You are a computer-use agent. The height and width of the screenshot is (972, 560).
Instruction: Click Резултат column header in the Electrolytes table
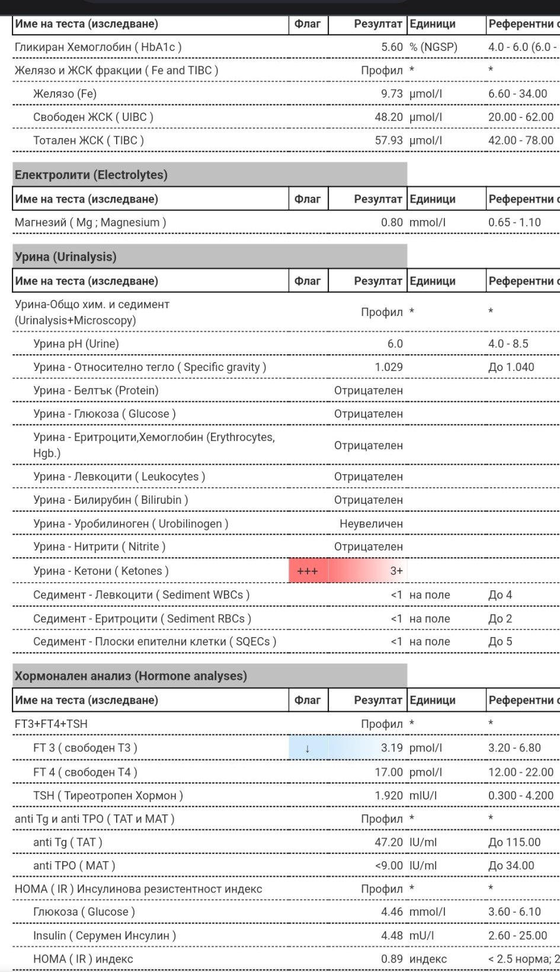(377, 199)
